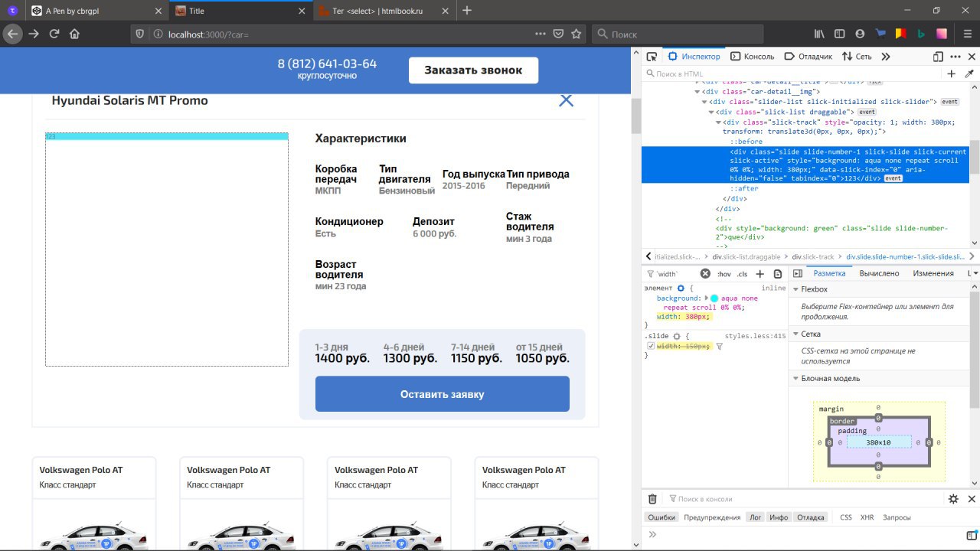Close the split console
Screen dimensions: 980x551
(x=971, y=499)
